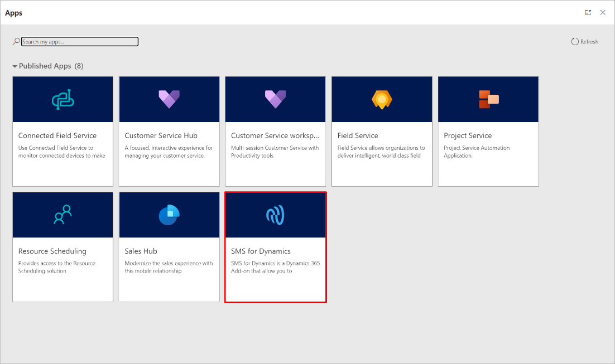This screenshot has height=364, width=615.
Task: Click the Customer Service Hub heart icon
Action: [169, 99]
